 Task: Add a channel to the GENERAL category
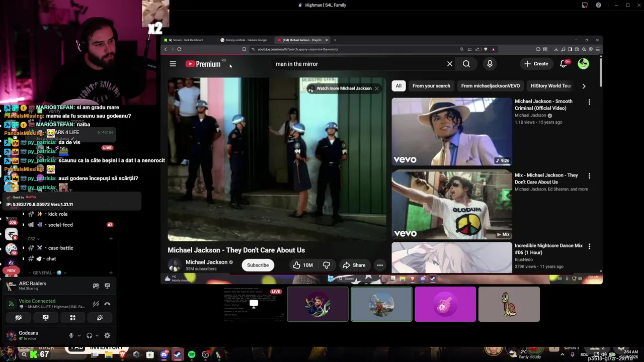[x=111, y=273]
